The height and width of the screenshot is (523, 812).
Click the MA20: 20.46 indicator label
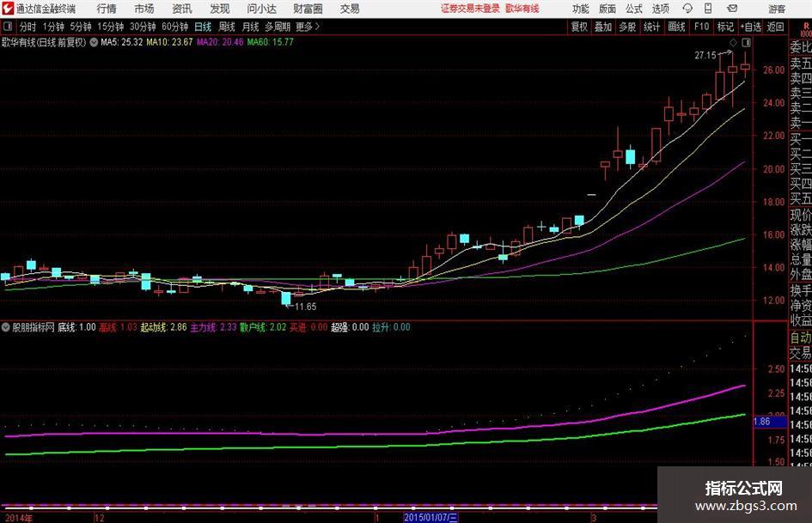click(x=220, y=42)
